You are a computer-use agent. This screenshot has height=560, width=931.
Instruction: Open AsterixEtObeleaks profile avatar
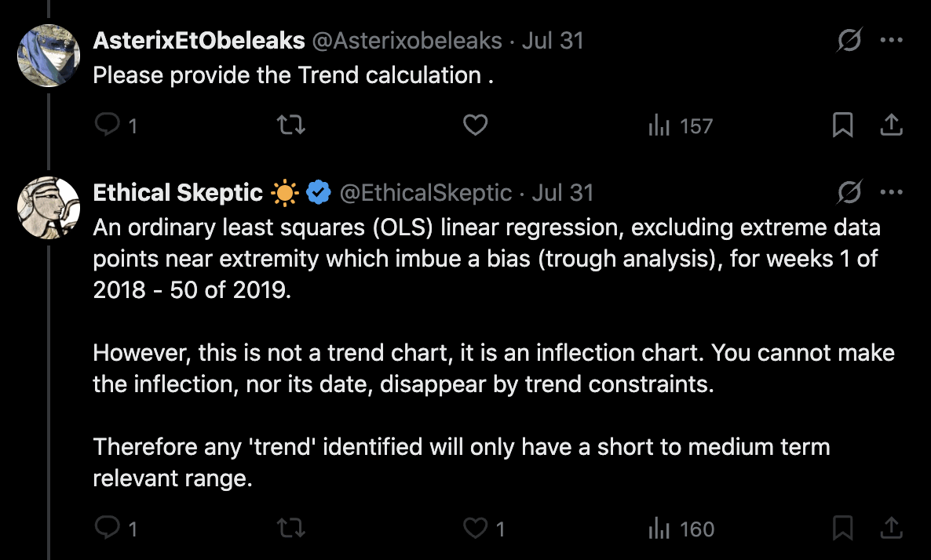(49, 55)
